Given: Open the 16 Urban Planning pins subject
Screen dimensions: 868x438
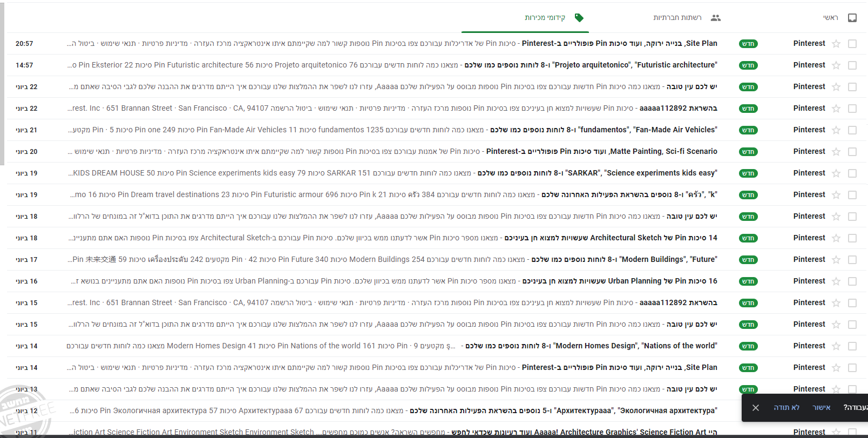Looking at the screenshot, I should (620, 281).
